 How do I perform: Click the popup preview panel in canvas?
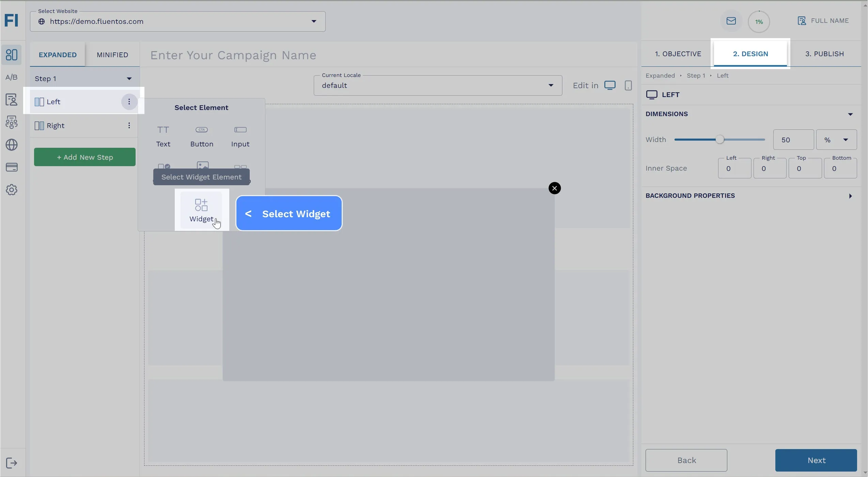pos(388,285)
